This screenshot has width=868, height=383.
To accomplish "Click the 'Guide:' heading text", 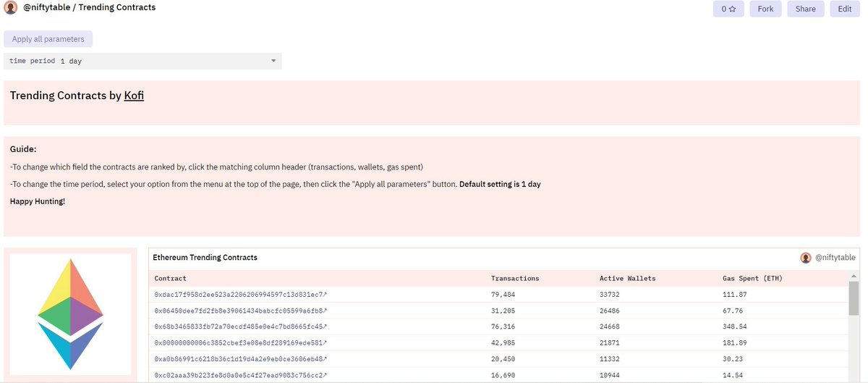I will pyautogui.click(x=23, y=149).
